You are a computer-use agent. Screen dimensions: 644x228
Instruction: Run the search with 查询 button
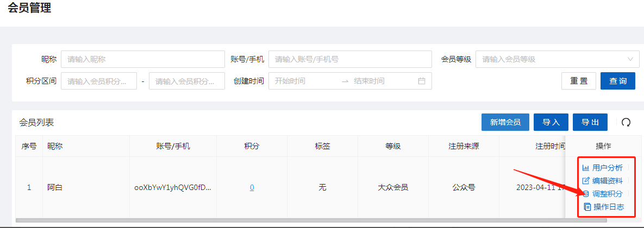[x=617, y=81]
